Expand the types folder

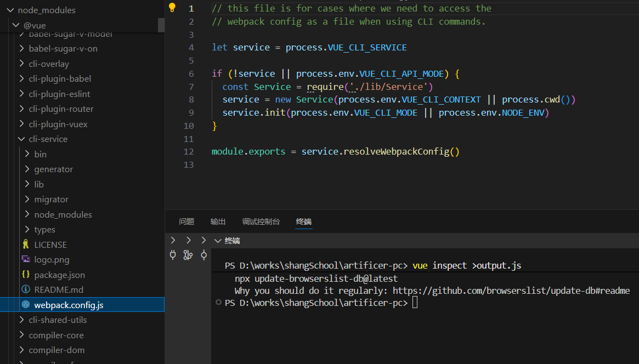point(27,229)
